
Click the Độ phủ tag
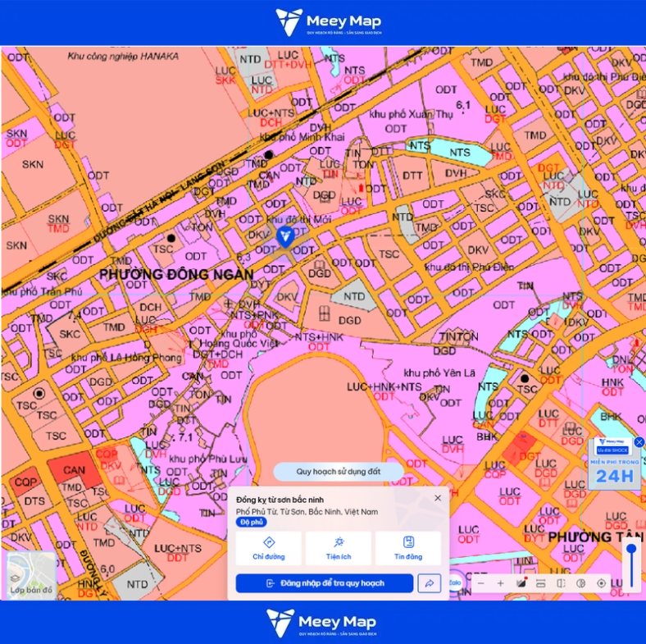(x=252, y=523)
